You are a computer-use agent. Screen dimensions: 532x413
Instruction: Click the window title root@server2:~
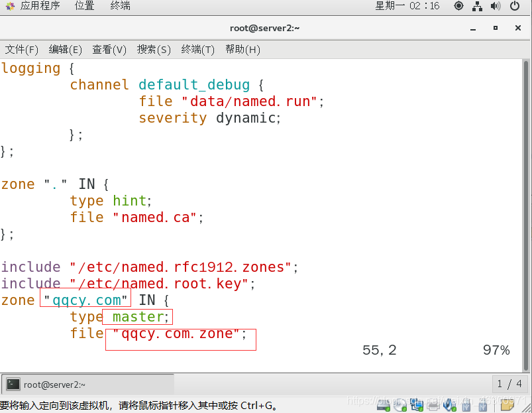click(264, 28)
